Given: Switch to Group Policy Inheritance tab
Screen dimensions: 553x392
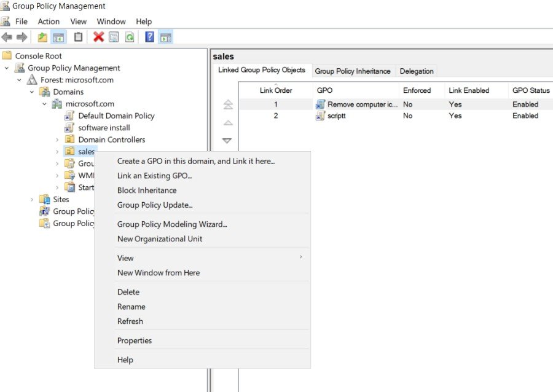Looking at the screenshot, I should point(353,71).
